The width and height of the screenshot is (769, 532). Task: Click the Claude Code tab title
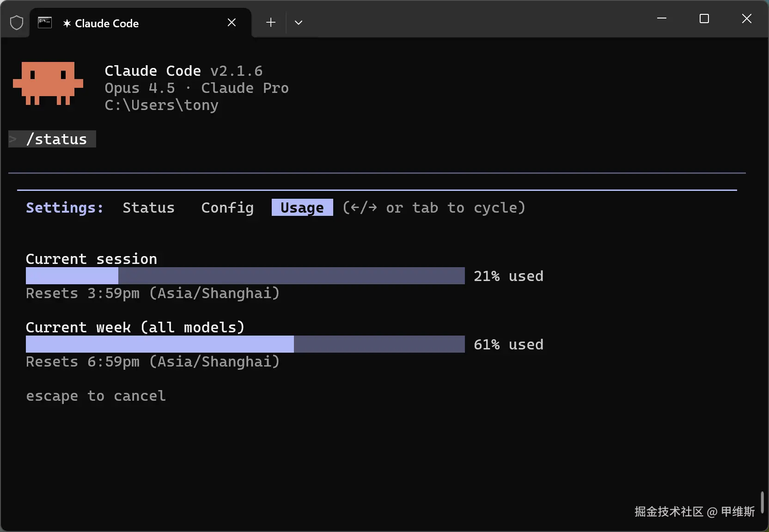tap(106, 24)
